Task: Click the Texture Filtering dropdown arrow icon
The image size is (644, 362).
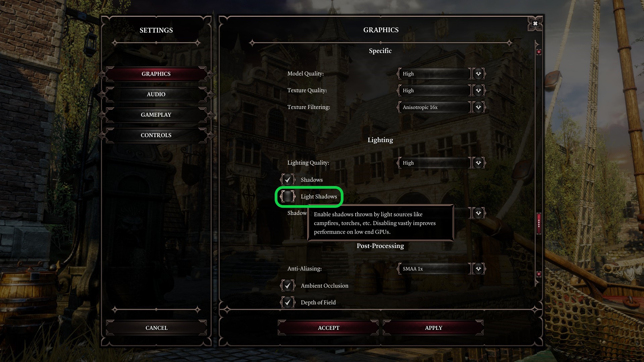Action: (x=478, y=107)
